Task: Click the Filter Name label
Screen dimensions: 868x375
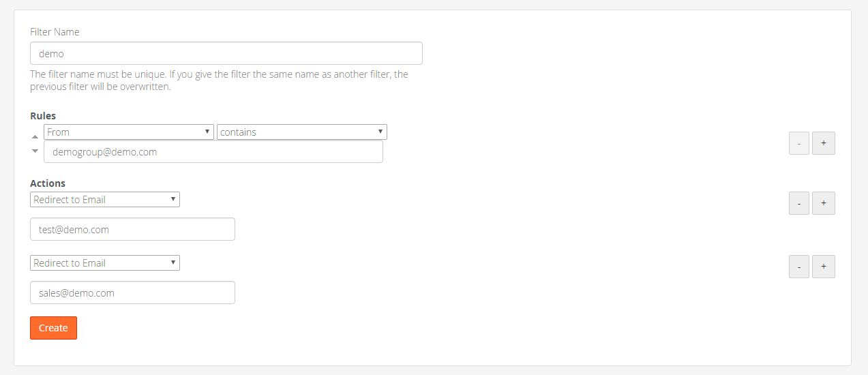Action: (55, 32)
